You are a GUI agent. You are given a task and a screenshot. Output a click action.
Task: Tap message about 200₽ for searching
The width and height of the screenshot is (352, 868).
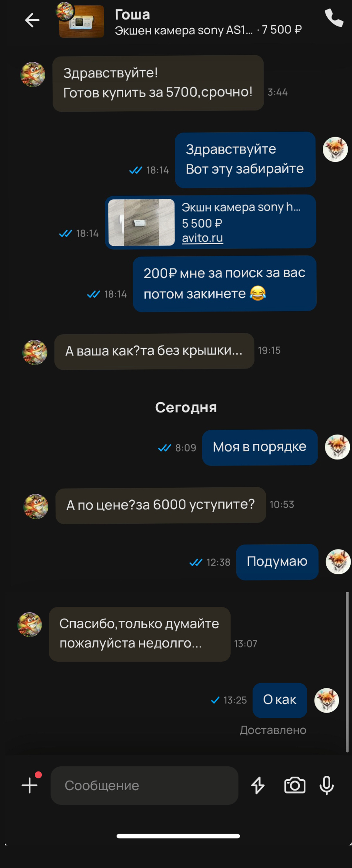[225, 284]
